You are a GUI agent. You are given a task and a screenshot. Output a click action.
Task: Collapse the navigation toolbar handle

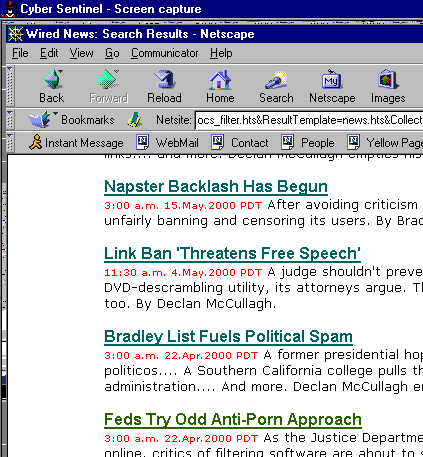(10, 86)
